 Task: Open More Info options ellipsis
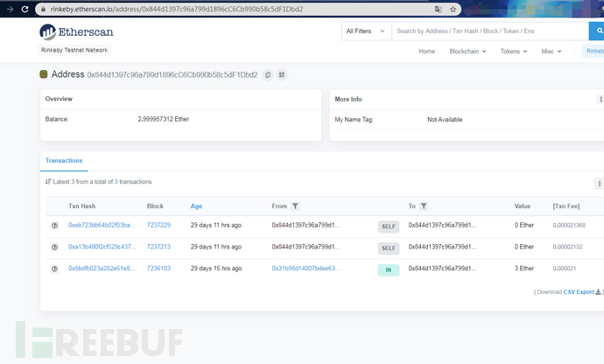[x=600, y=99]
